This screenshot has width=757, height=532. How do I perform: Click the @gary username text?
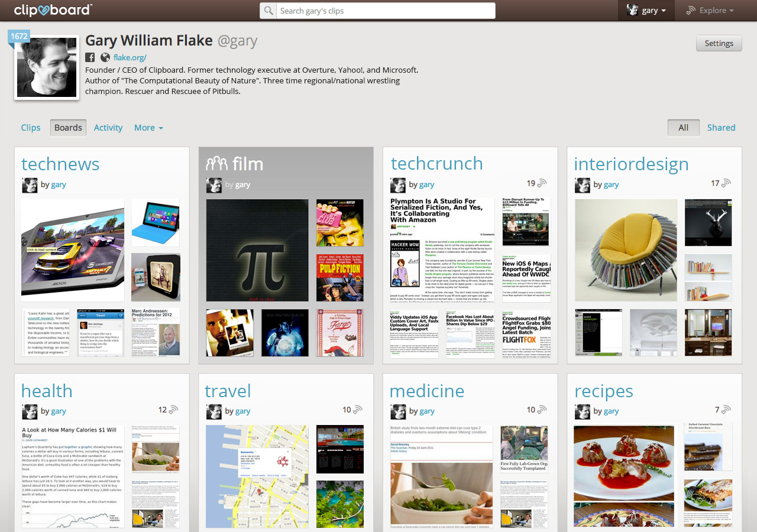(238, 40)
